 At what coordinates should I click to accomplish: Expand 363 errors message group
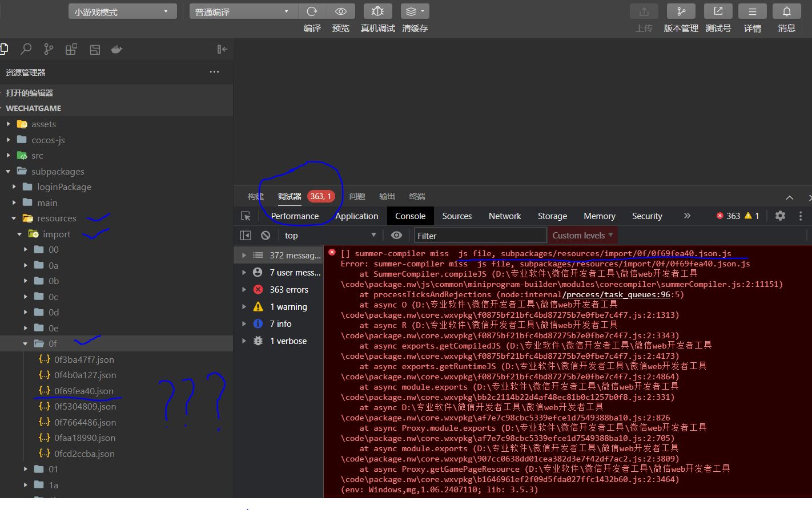244,290
